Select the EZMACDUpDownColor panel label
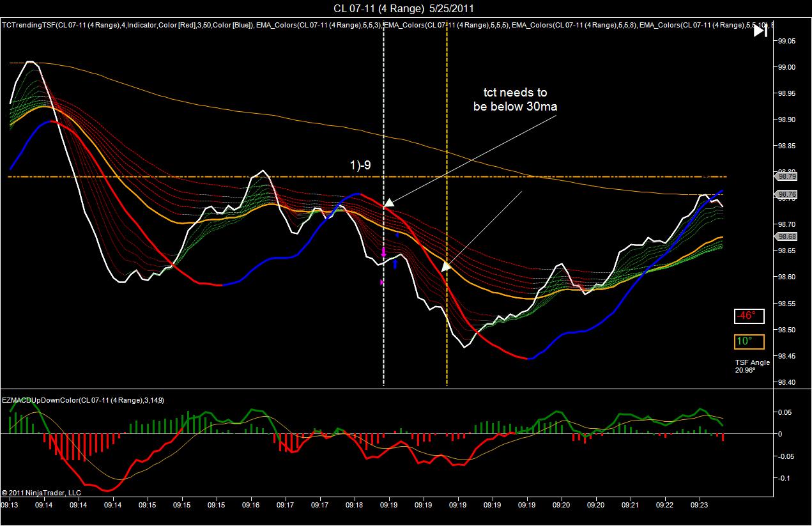The height and width of the screenshot is (526, 812). tap(83, 400)
